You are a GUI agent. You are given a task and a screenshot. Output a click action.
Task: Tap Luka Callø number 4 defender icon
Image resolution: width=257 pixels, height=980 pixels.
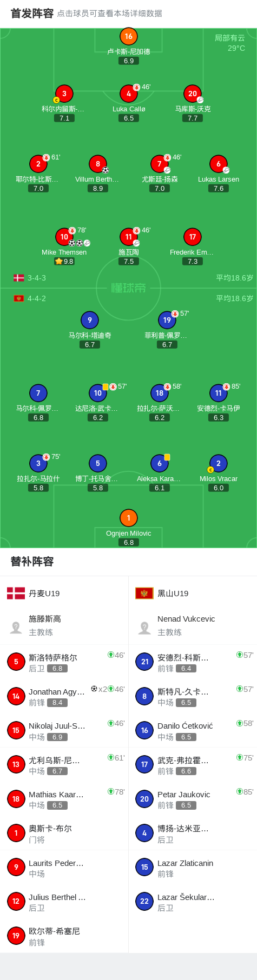point(128,94)
